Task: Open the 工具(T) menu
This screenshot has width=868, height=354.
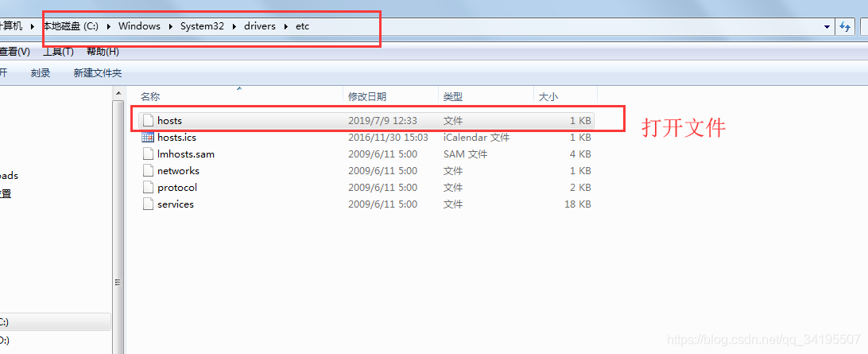Action: (x=58, y=52)
